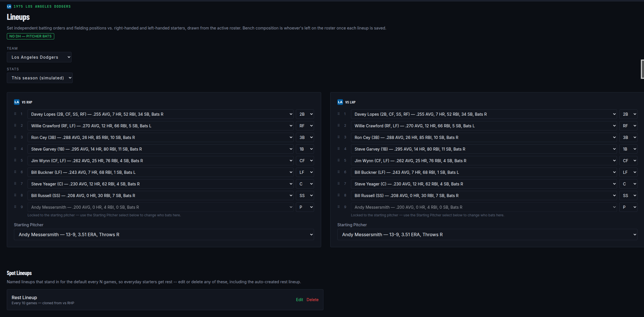Open the vs LHP Bill Buckner batter dropdown
The width and height of the screenshot is (644, 317).
coord(484,172)
